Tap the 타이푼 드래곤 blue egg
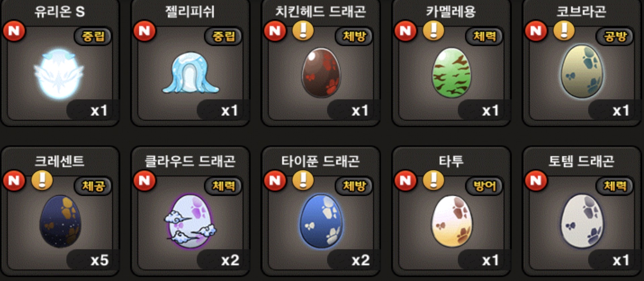Viewport: 644px width, 281px height. point(321,221)
